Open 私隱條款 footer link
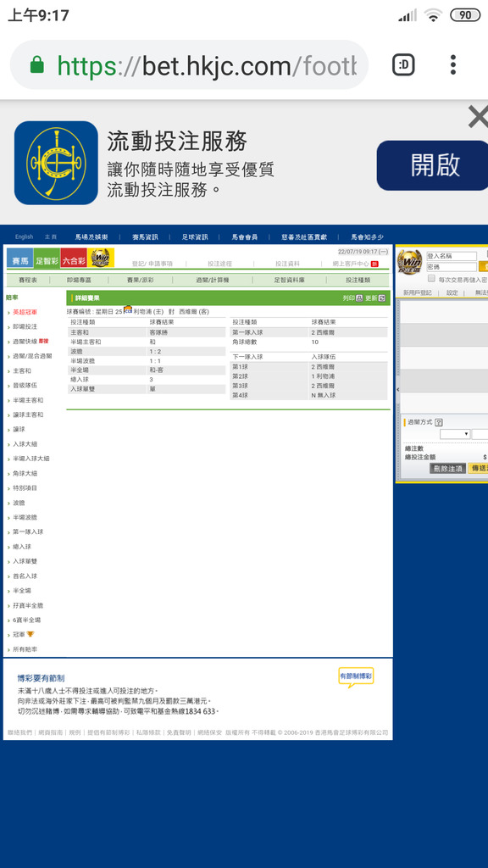Image resolution: width=488 pixels, height=868 pixels. pyautogui.click(x=147, y=732)
